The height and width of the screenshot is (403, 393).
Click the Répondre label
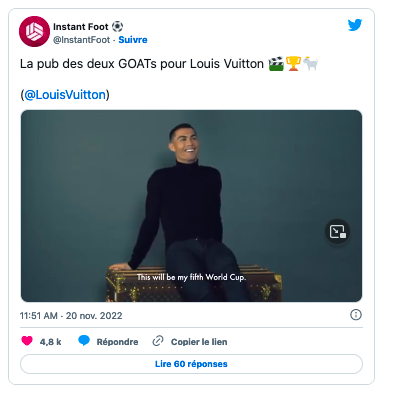117,342
